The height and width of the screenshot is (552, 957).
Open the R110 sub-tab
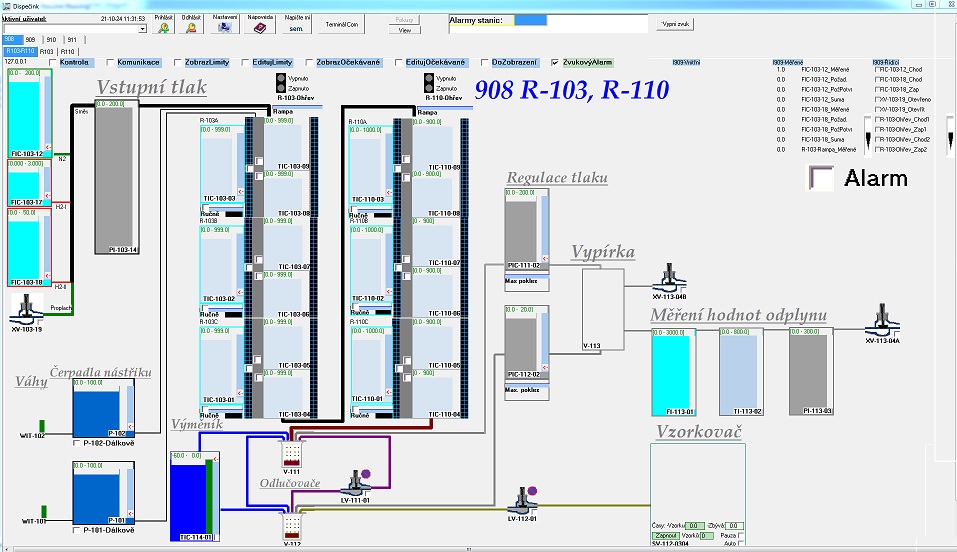pyautogui.click(x=68, y=51)
